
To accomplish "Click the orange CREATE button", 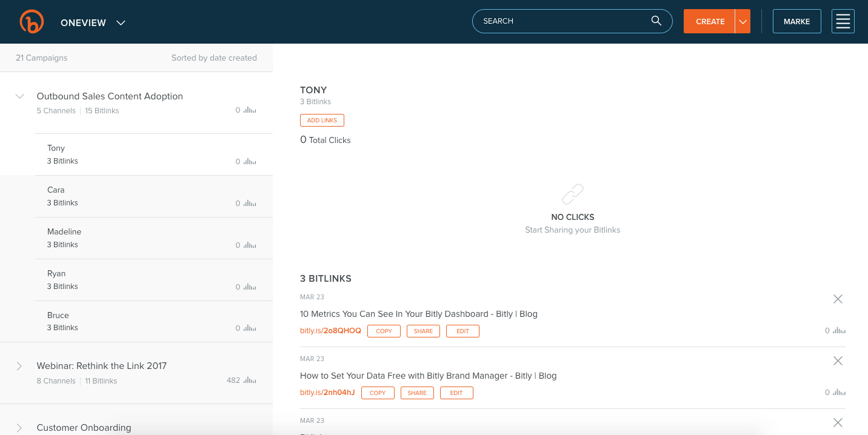I will coord(710,21).
